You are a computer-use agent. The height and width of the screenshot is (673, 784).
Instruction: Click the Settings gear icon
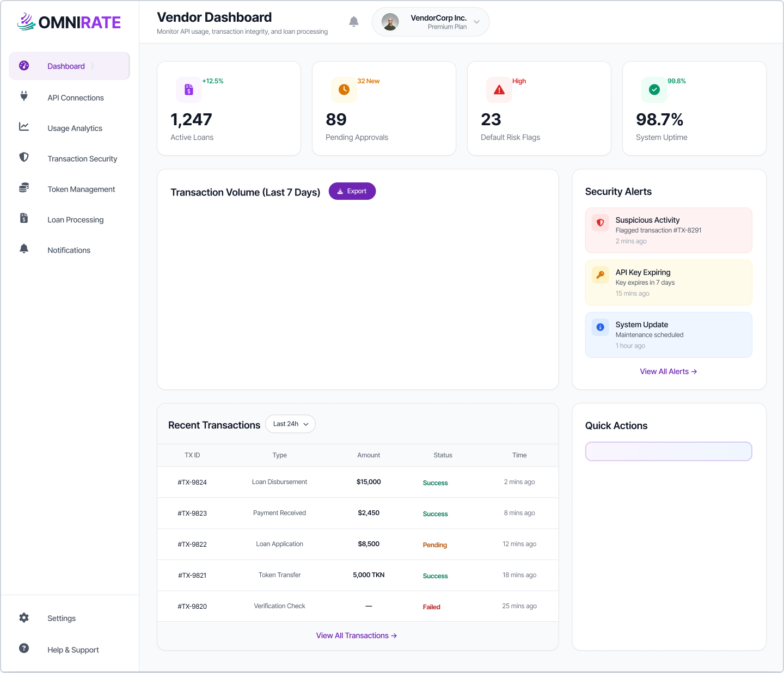click(24, 617)
